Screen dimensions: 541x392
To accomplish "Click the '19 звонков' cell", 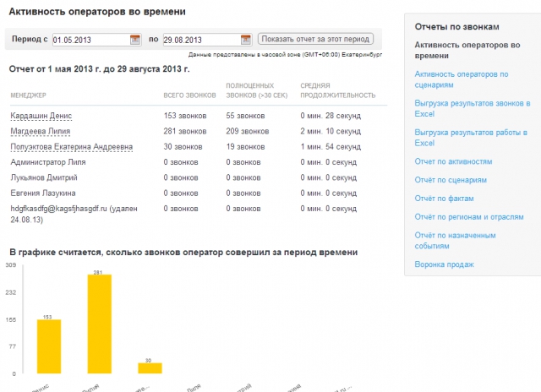I will click(245, 147).
